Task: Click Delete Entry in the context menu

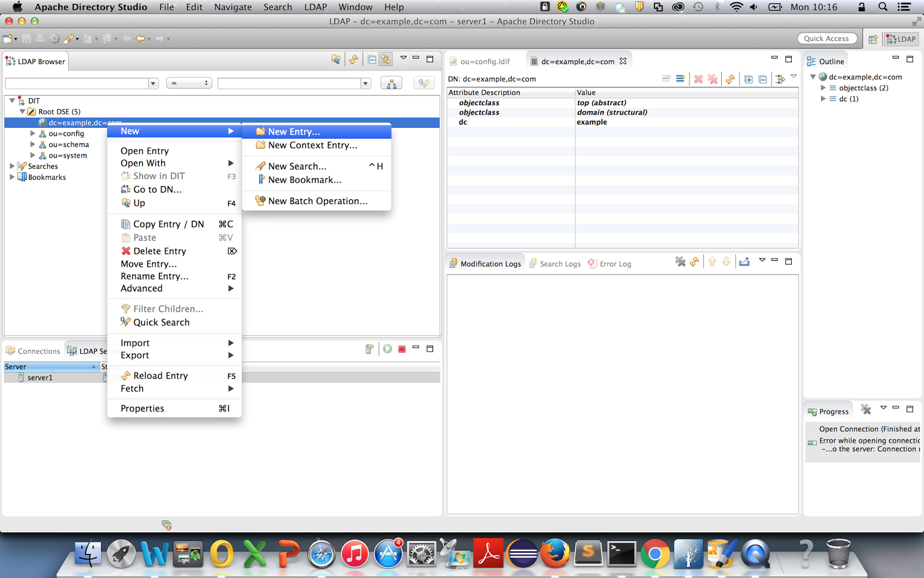Action: coord(174,251)
